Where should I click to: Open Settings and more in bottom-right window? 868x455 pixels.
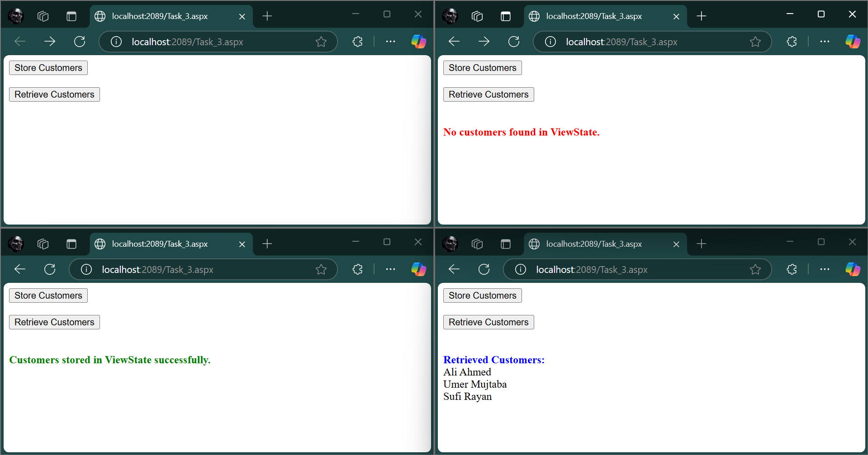(x=825, y=269)
